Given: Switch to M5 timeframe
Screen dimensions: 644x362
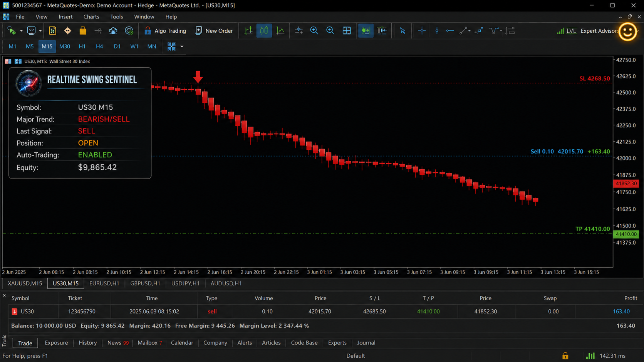Looking at the screenshot, I should 30,46.
